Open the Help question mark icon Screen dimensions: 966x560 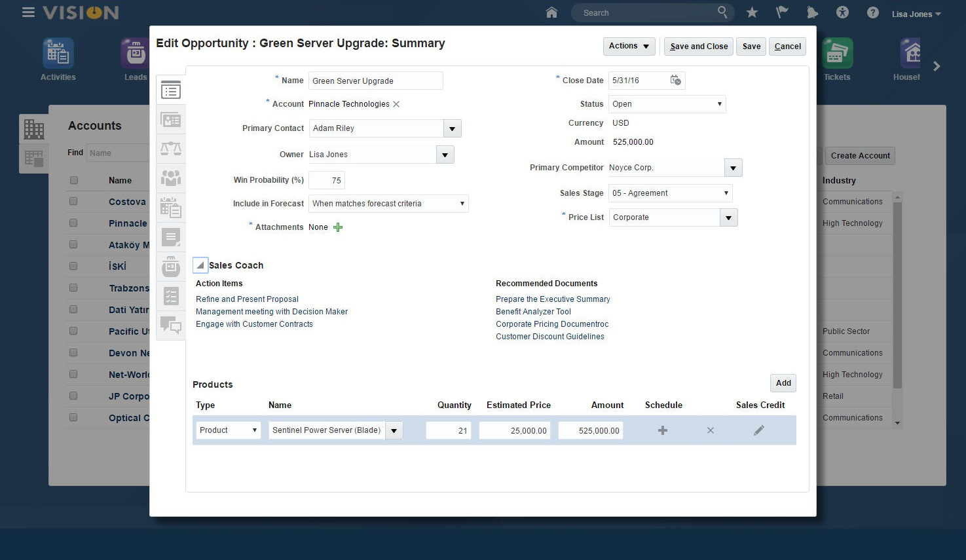[872, 12]
